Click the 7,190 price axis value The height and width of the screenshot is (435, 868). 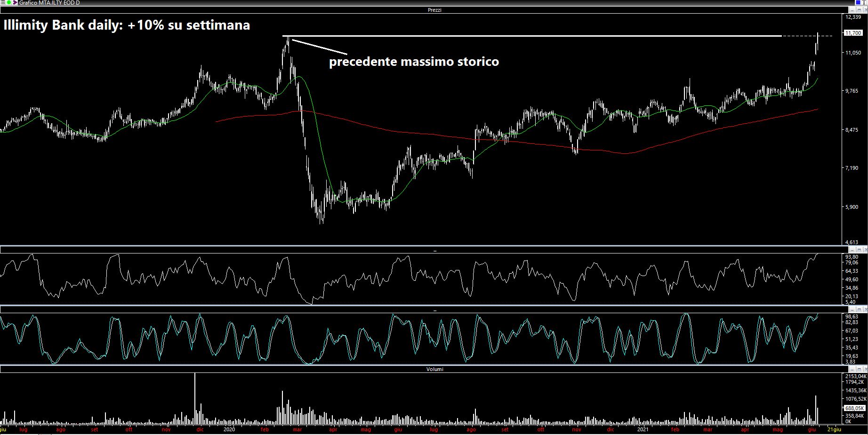[x=852, y=168]
